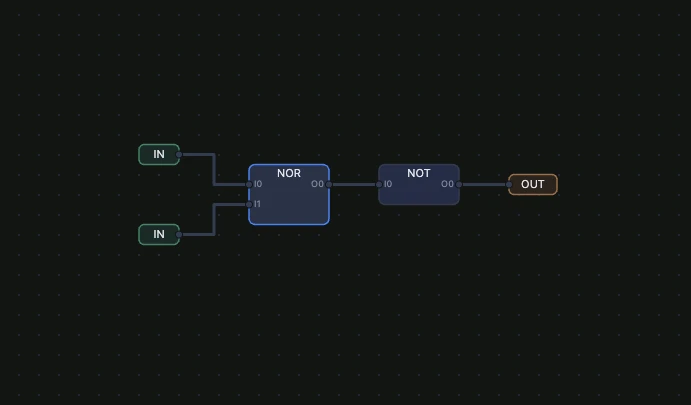
Task: Select the IN node wired to NOR I0
Action: click(159, 155)
